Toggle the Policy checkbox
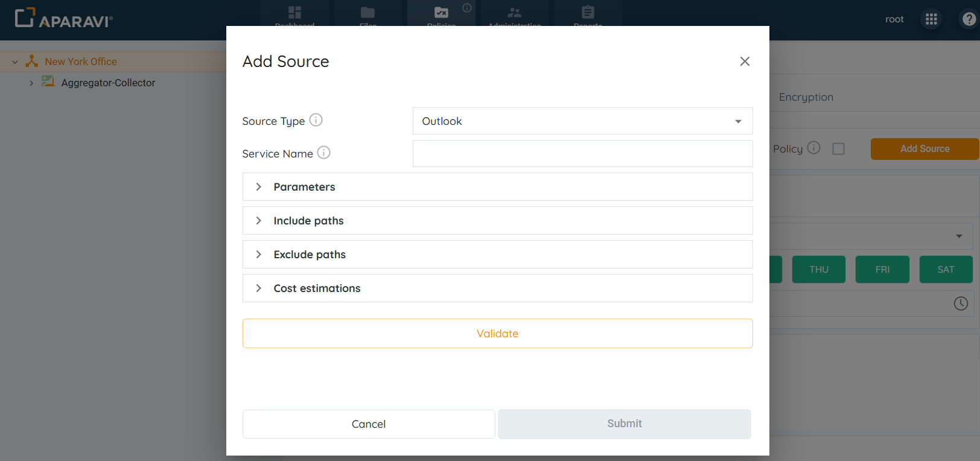Screen dimensions: 980x461 pyautogui.click(x=838, y=148)
